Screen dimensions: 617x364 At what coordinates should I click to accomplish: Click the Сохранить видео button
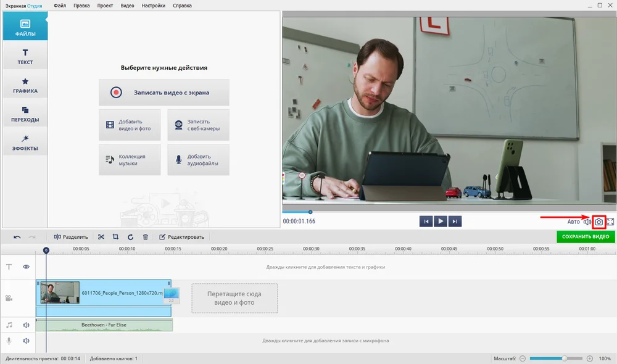tap(585, 236)
